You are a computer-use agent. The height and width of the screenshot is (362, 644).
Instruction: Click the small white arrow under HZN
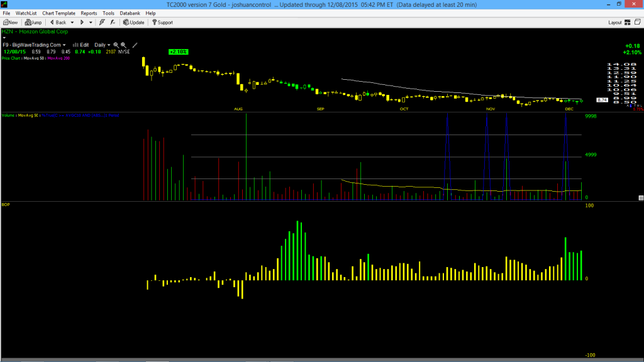[4, 38]
